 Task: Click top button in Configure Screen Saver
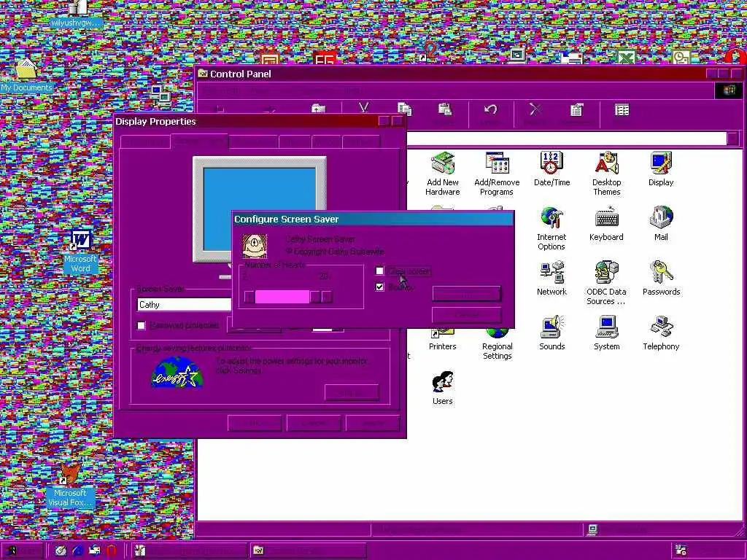466,294
